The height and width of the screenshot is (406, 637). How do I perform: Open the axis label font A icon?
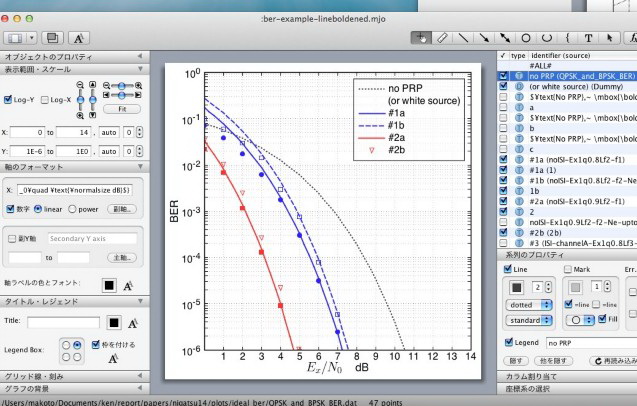[128, 286]
